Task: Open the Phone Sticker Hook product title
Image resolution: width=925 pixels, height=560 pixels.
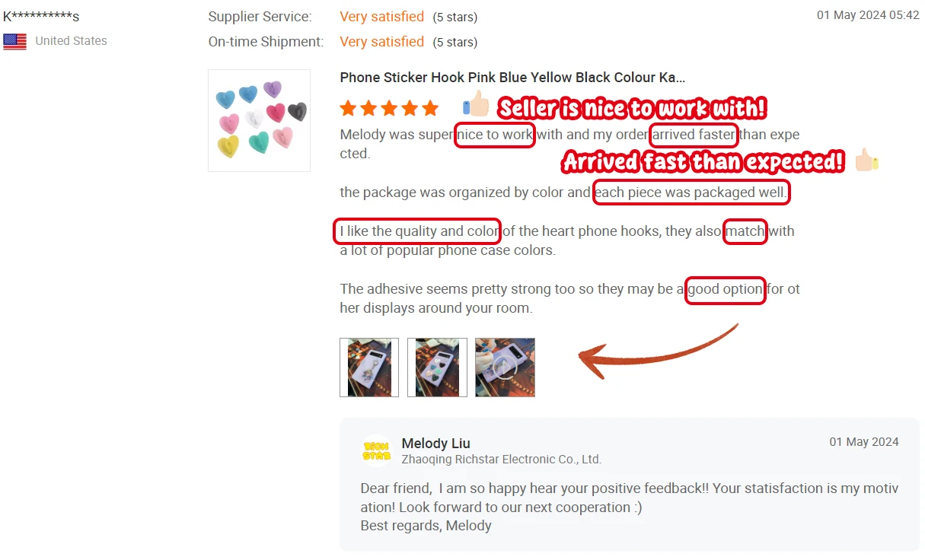Action: tap(512, 78)
